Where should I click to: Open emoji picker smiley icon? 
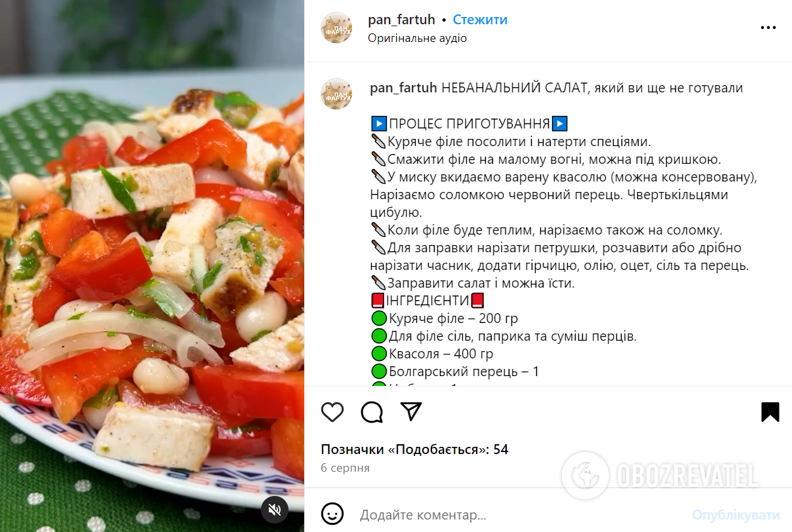click(x=332, y=514)
